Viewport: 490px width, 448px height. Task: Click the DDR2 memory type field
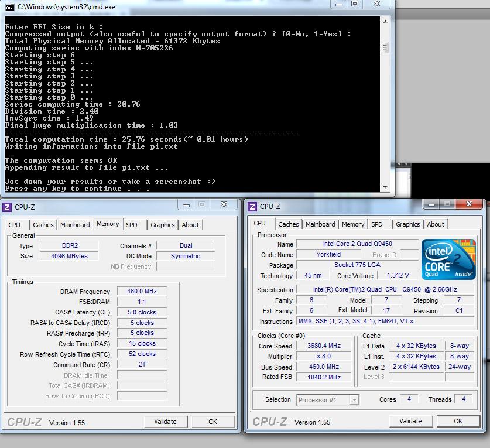point(70,245)
